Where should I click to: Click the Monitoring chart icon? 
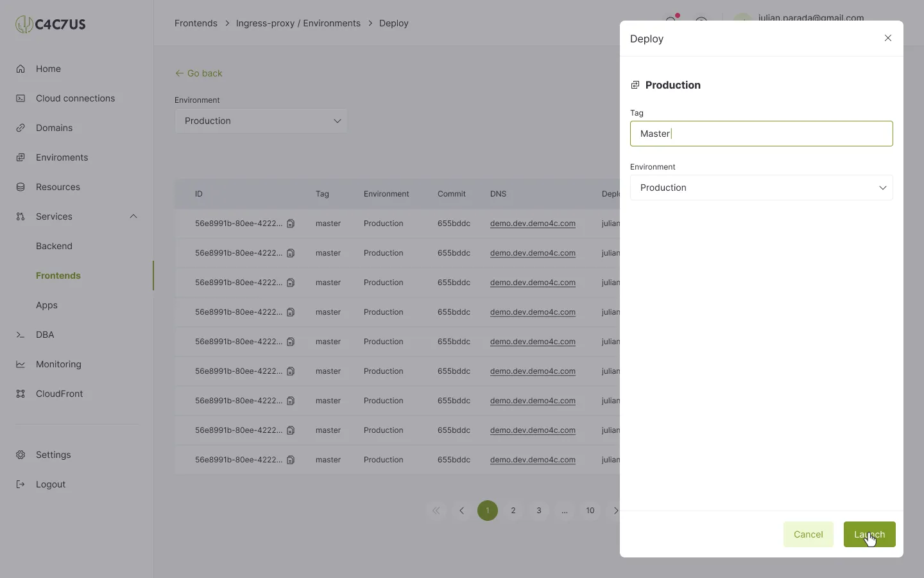(x=21, y=364)
